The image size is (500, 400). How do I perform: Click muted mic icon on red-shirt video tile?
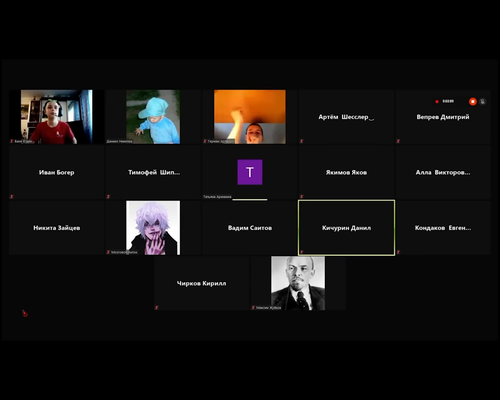(12, 141)
